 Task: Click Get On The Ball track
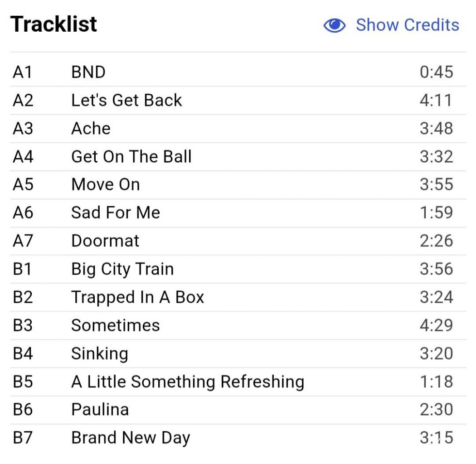click(131, 156)
